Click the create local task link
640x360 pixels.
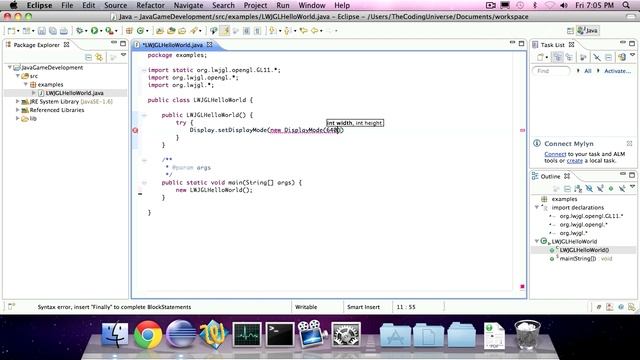coord(575,161)
